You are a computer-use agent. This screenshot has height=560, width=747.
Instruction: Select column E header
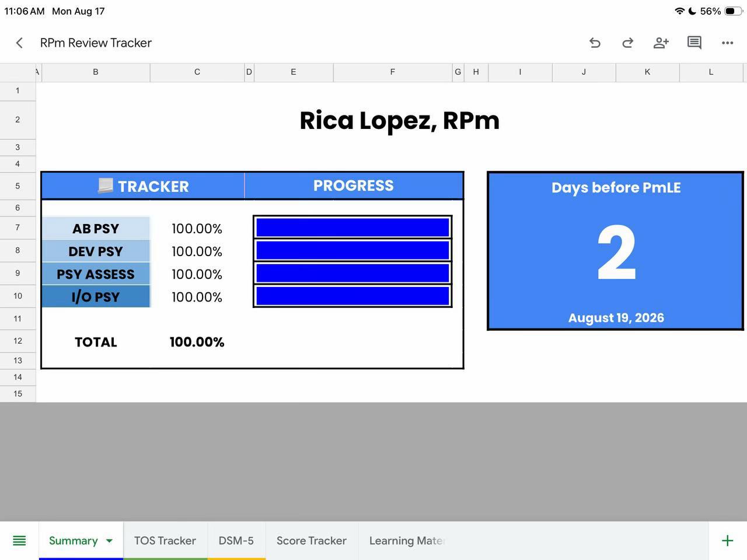click(x=294, y=72)
